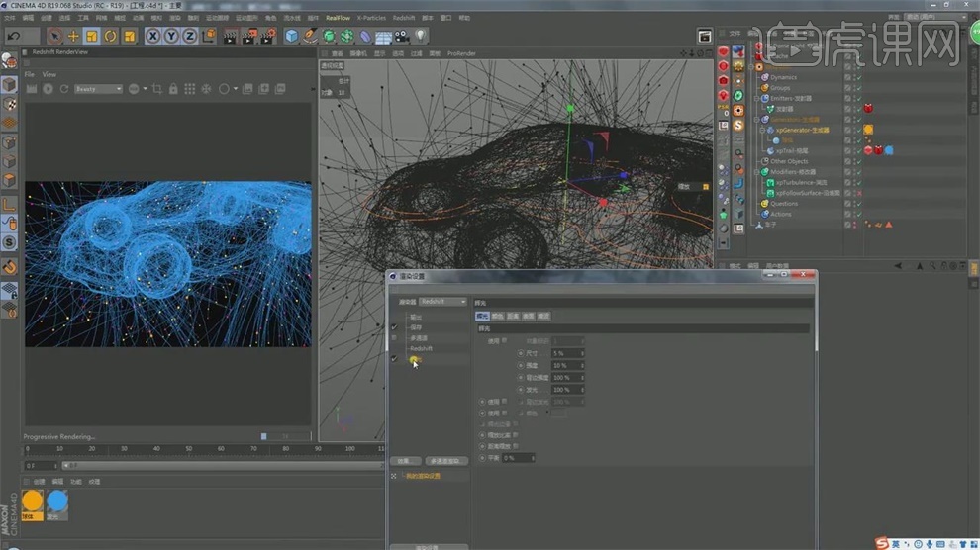The height and width of the screenshot is (550, 980).
Task: Add a cube primitive object
Action: click(292, 36)
